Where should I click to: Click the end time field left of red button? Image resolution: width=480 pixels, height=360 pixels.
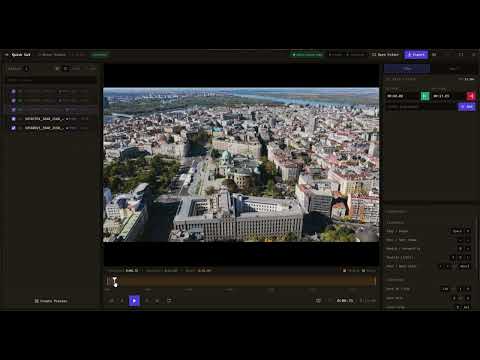pyautogui.click(x=448, y=96)
